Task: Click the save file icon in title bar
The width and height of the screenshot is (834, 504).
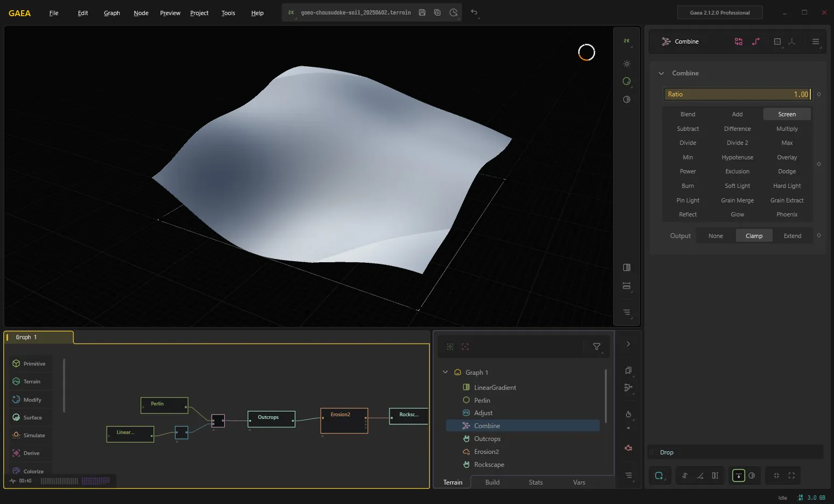Action: click(x=422, y=12)
